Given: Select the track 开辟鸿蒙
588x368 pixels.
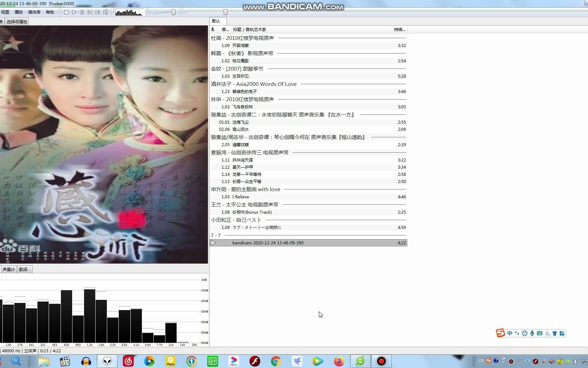Looking at the screenshot, I should click(x=308, y=45).
